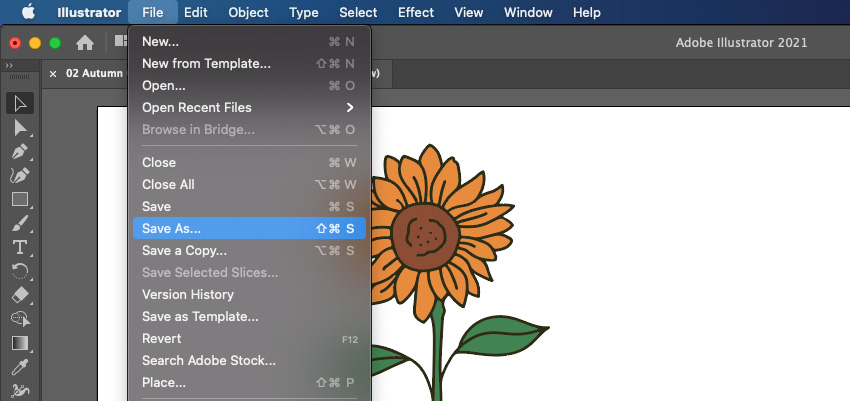Select the Eyedropper tool
The image size is (850, 401).
click(20, 367)
